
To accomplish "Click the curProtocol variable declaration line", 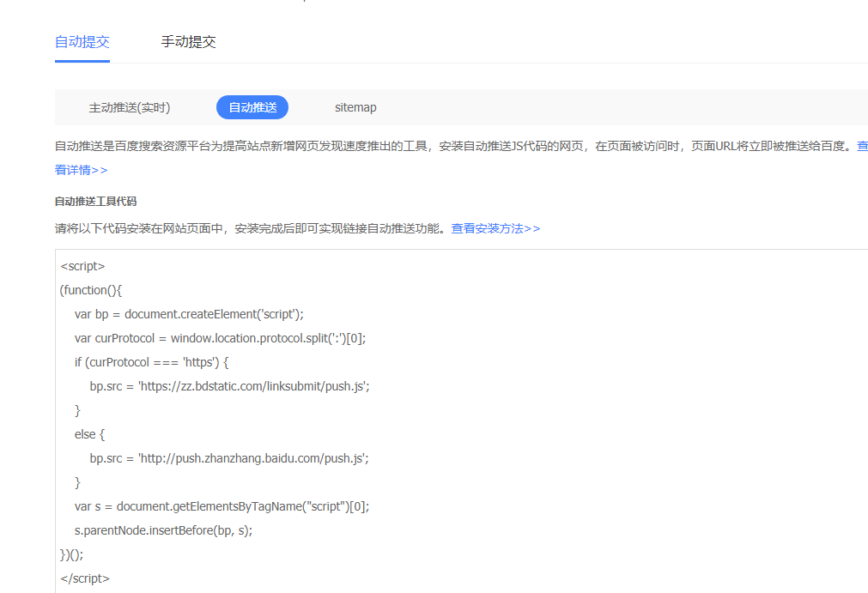I will pos(219,338).
